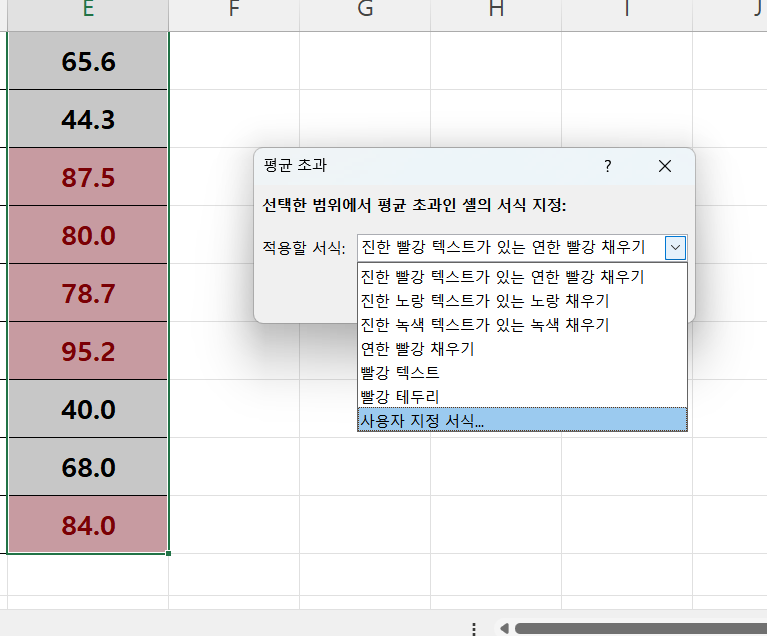The image size is (767, 636).
Task: Click horizontal scrollbar left arrow
Action: point(504,628)
